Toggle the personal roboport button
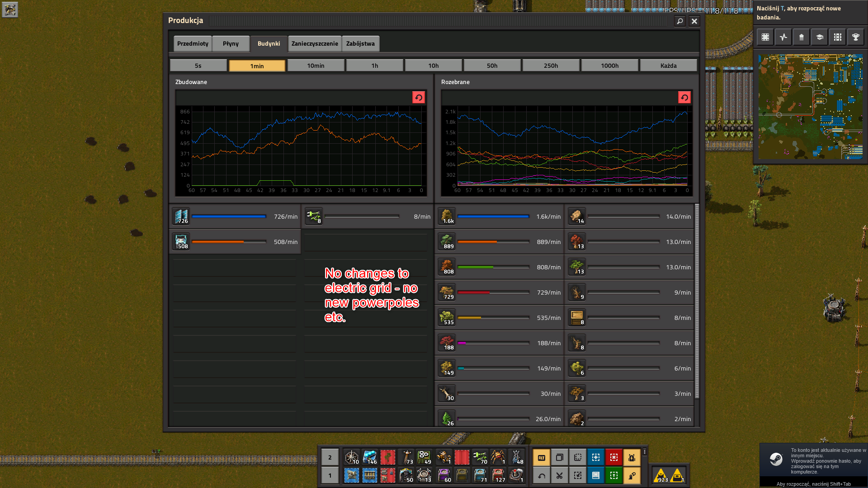868x488 pixels. click(632, 457)
